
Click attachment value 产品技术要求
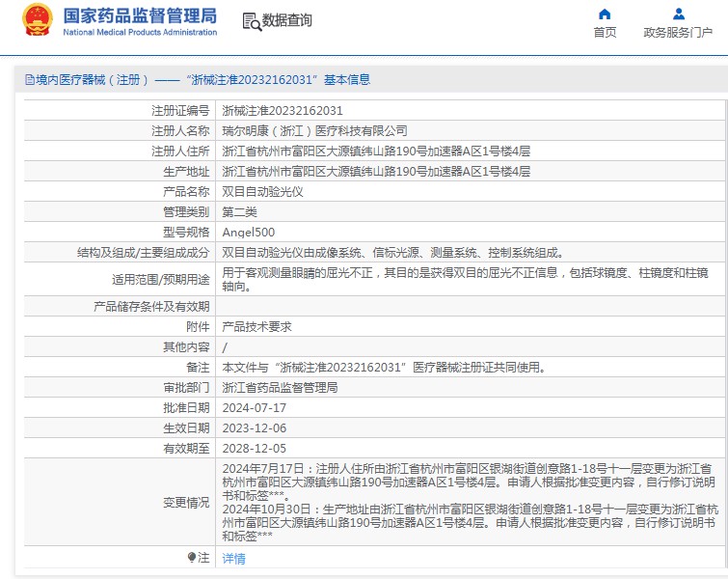[x=256, y=327]
